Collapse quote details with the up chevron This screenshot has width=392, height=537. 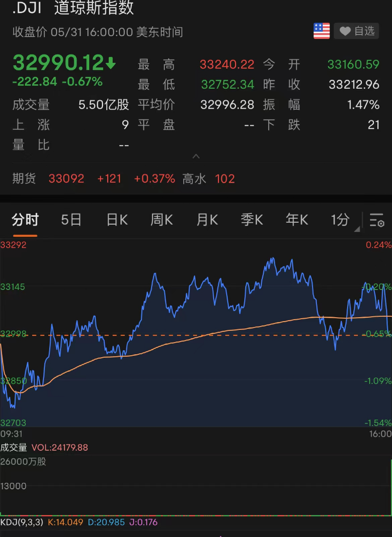point(196,156)
